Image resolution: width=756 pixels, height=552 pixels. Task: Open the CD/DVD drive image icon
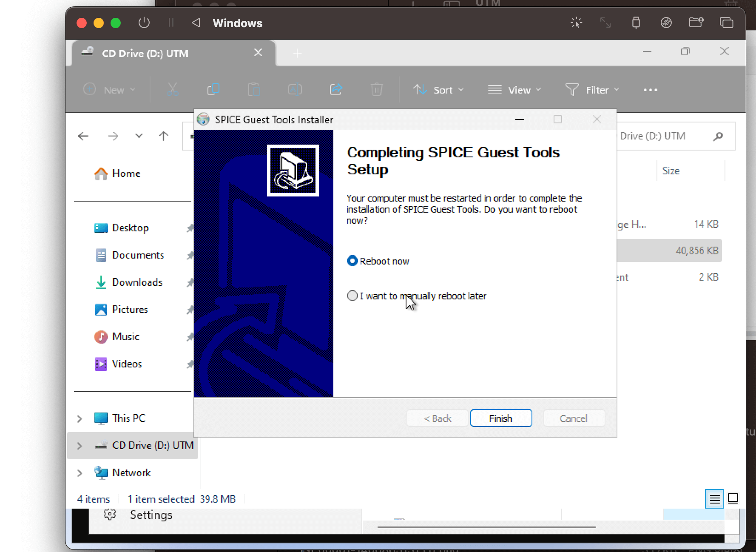666,23
